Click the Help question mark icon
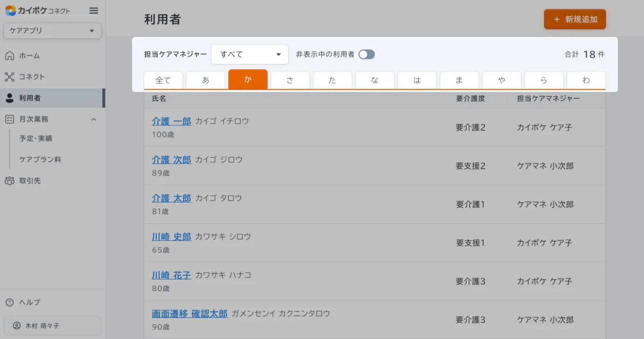 pos(9,303)
